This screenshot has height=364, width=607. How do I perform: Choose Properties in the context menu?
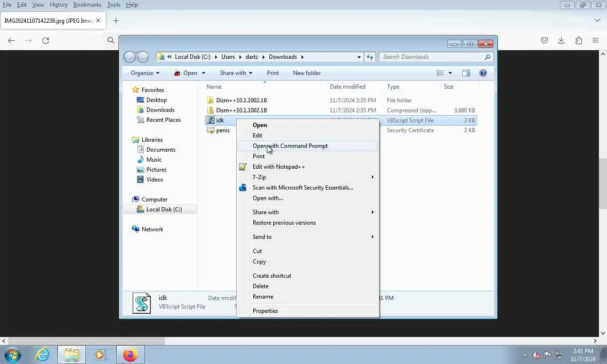pos(308,311)
